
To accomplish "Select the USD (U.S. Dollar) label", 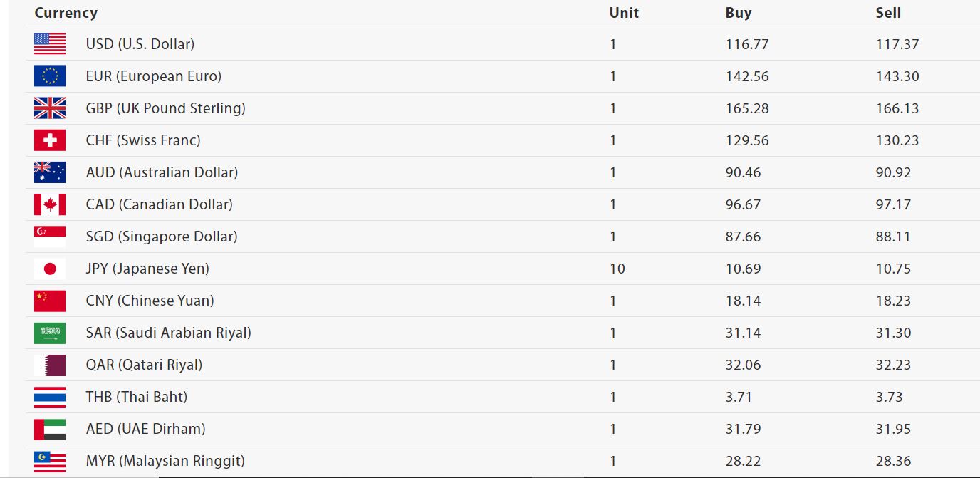I will pos(140,44).
